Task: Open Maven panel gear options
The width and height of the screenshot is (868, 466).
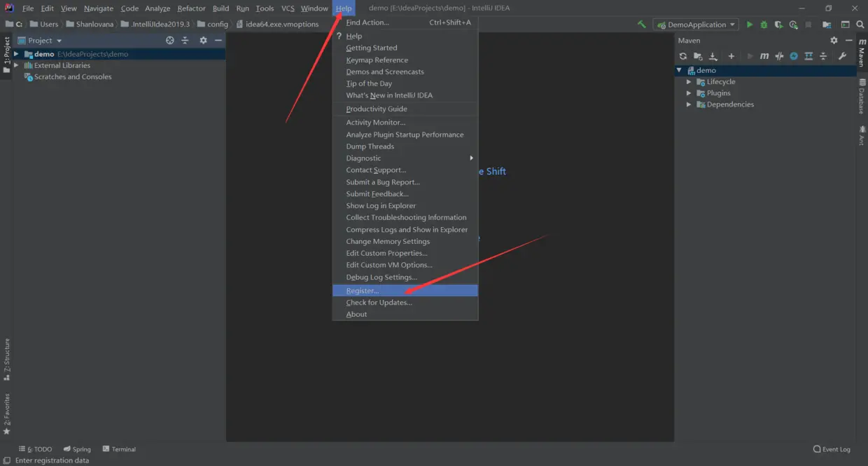Action: (834, 41)
